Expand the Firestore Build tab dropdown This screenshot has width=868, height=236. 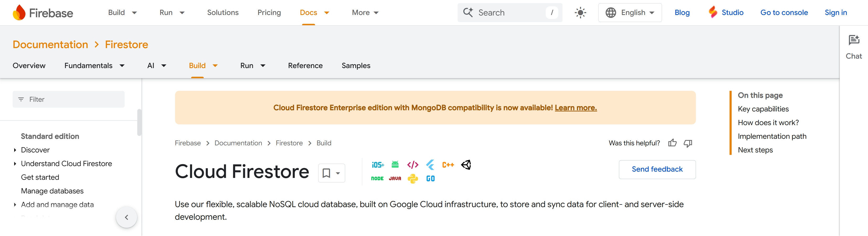[215, 65]
